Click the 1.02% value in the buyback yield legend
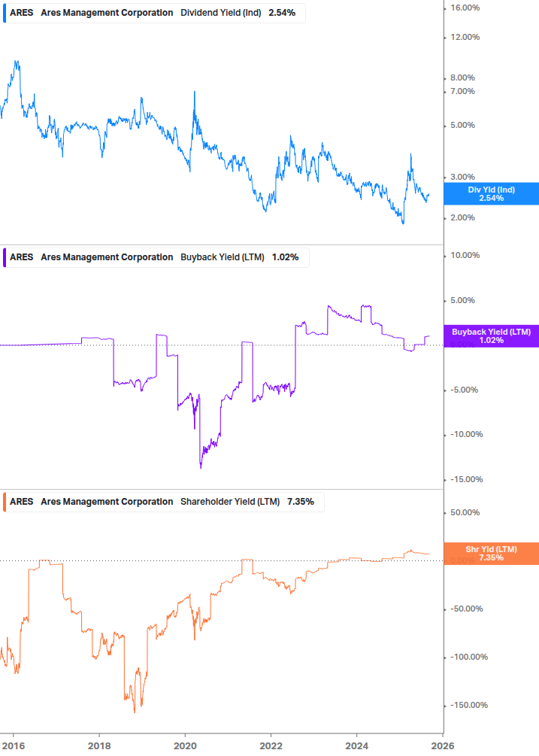 coord(285,257)
